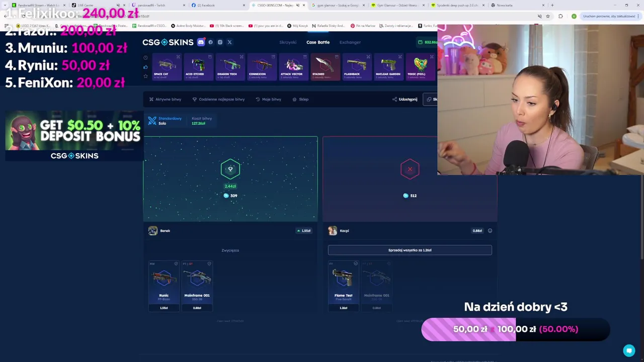Click the smiley icon beside Kacpi's 0.88zł

point(490,231)
